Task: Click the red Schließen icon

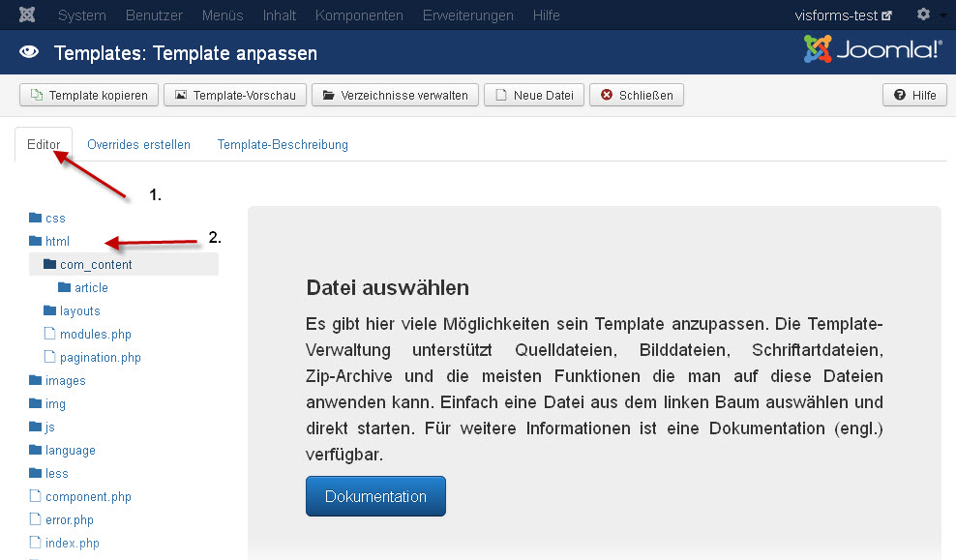Action: (605, 94)
